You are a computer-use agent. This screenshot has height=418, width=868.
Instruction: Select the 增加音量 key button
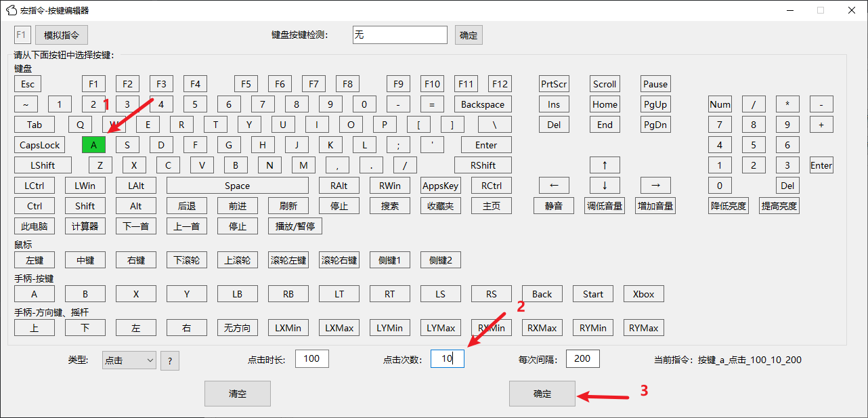point(655,206)
